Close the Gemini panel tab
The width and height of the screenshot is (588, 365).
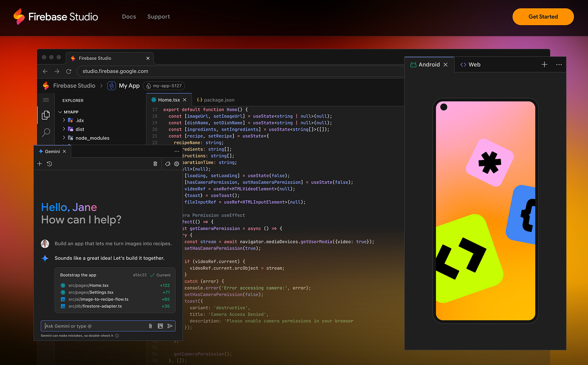point(64,152)
